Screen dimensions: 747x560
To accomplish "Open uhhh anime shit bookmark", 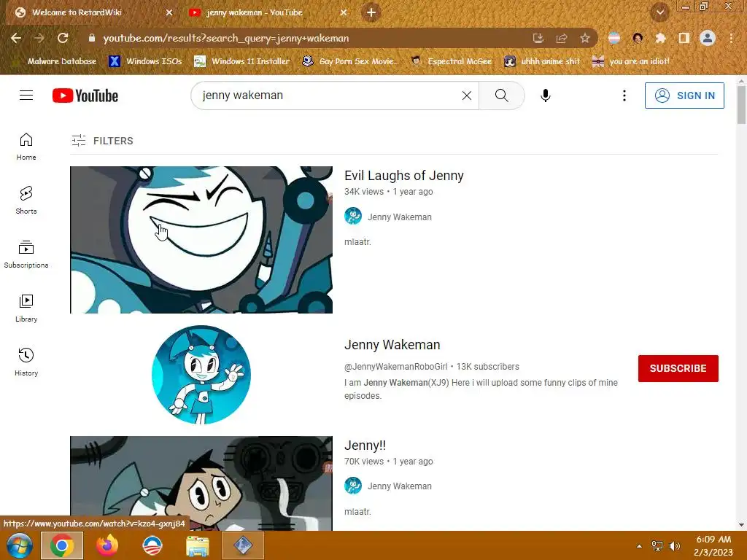I will pos(543,61).
